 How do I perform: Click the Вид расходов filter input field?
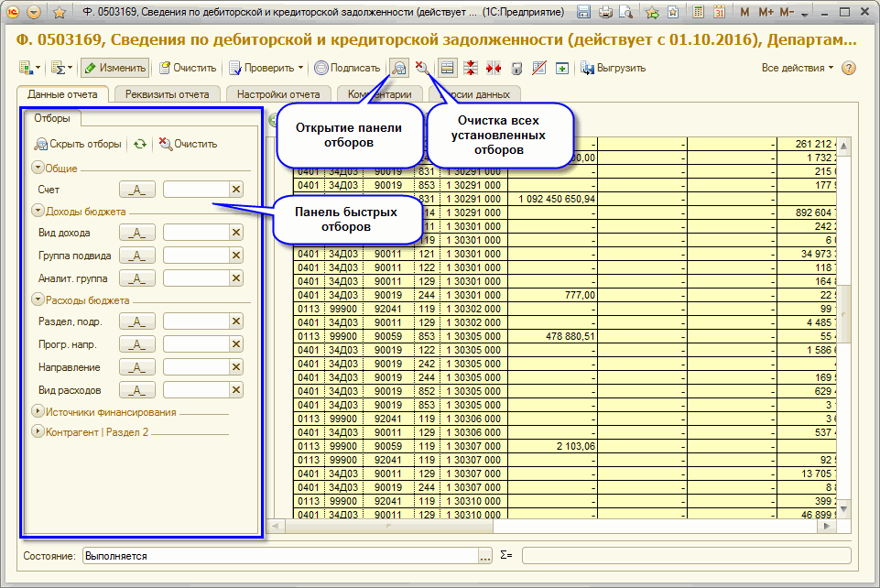[195, 390]
